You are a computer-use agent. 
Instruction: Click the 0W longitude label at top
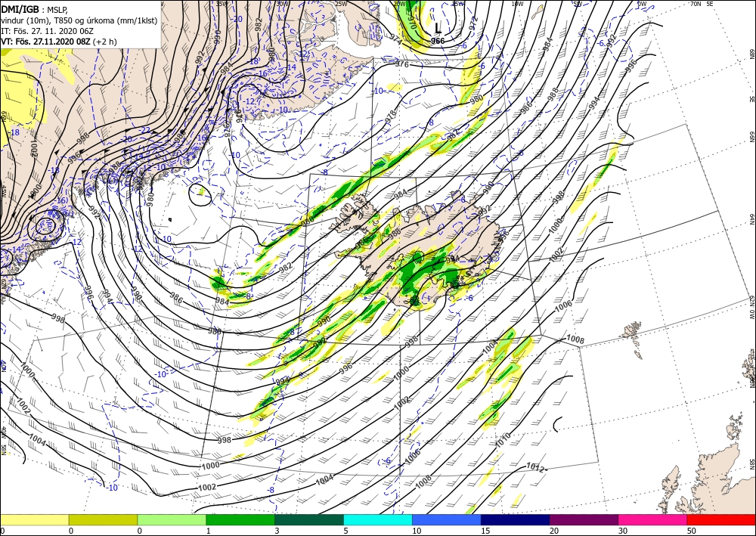tap(641, 4)
